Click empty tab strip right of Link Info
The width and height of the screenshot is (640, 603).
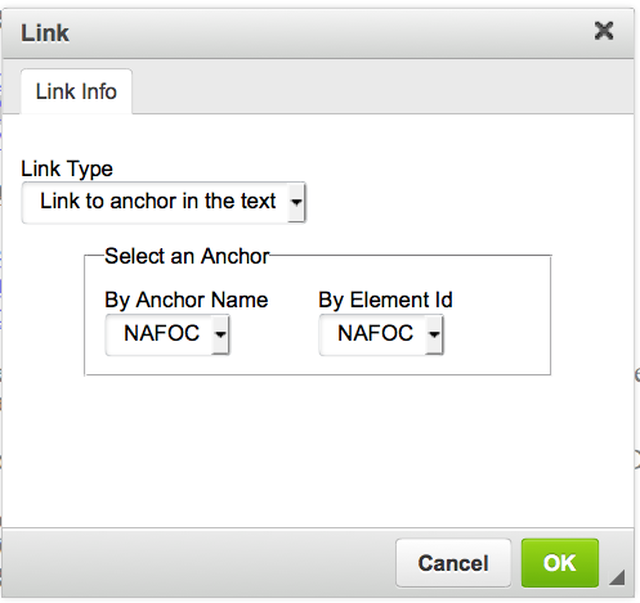tap(380, 92)
